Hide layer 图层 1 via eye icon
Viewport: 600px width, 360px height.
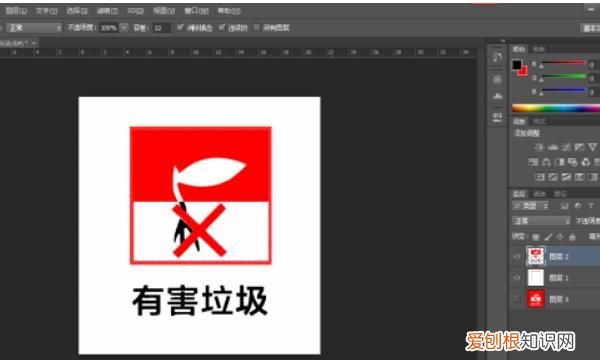coord(517,278)
